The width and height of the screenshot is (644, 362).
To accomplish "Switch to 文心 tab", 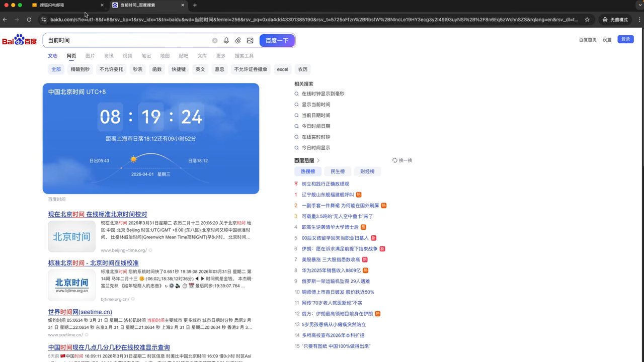I will (53, 56).
